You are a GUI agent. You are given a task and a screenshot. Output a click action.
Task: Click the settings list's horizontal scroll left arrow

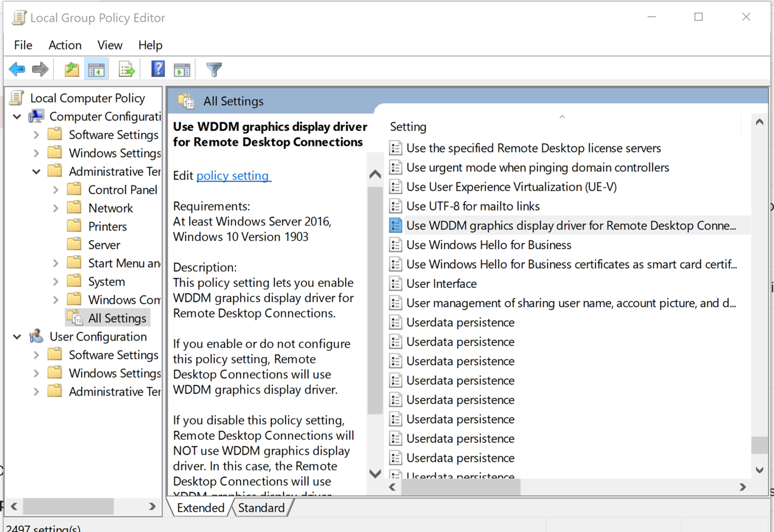tap(393, 488)
